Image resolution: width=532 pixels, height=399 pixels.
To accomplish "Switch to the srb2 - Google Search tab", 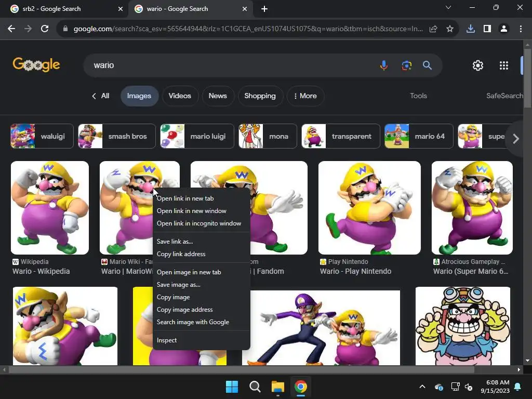I will pyautogui.click(x=64, y=9).
